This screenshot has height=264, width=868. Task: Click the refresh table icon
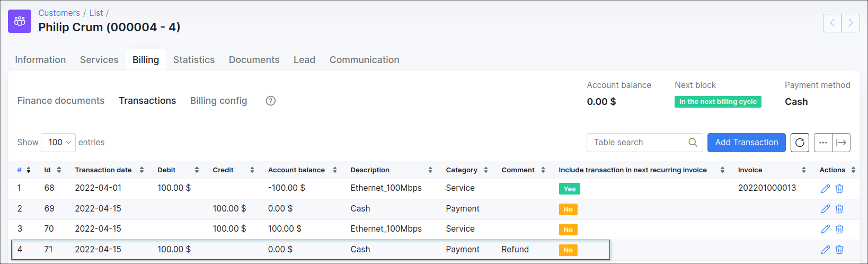coord(800,143)
